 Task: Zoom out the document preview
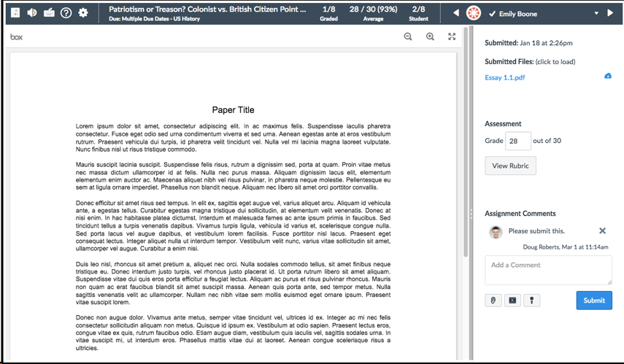[x=408, y=36]
